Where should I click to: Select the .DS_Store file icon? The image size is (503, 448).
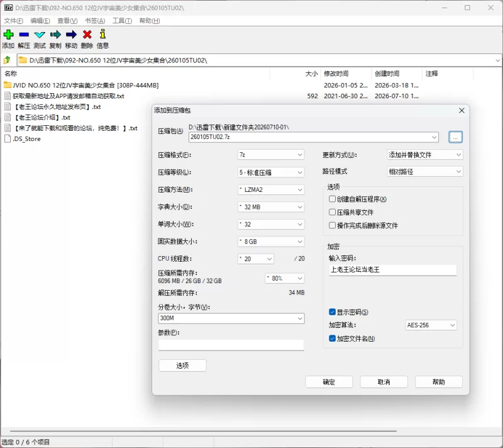[8, 138]
